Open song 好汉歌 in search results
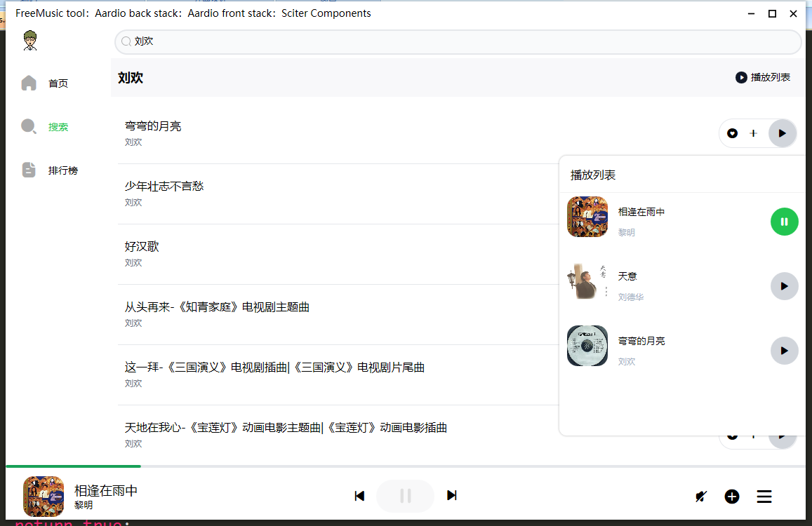This screenshot has width=812, height=526. 142,247
